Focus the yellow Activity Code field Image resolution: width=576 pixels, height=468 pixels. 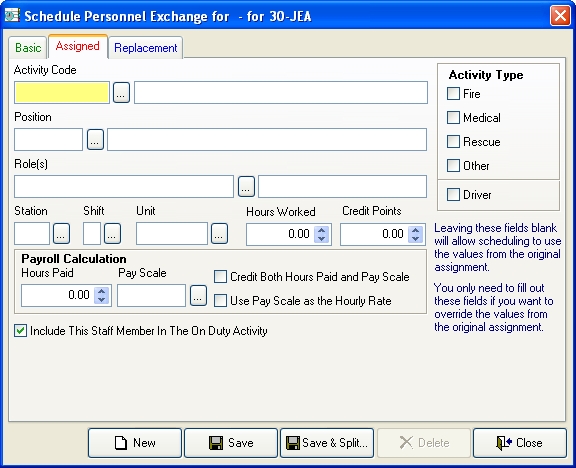(x=62, y=93)
